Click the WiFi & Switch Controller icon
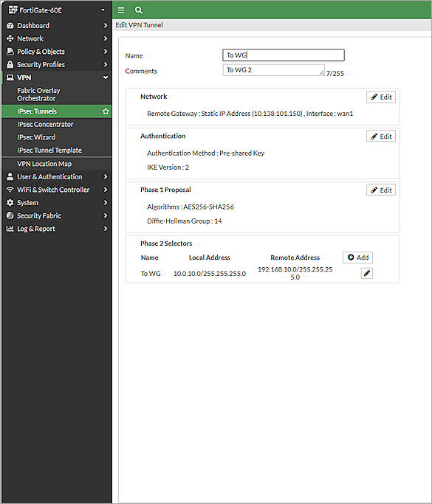This screenshot has height=504, width=432. (x=10, y=190)
